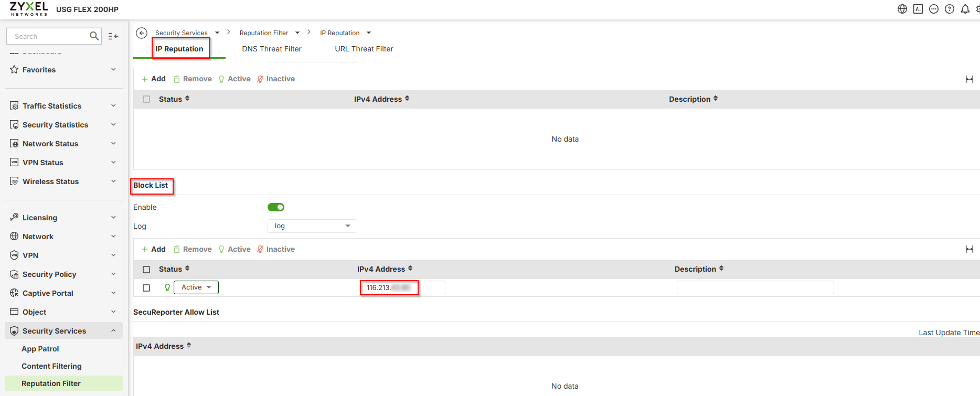
Task: Expand the Traffic Statistics chevron
Action: (113, 106)
